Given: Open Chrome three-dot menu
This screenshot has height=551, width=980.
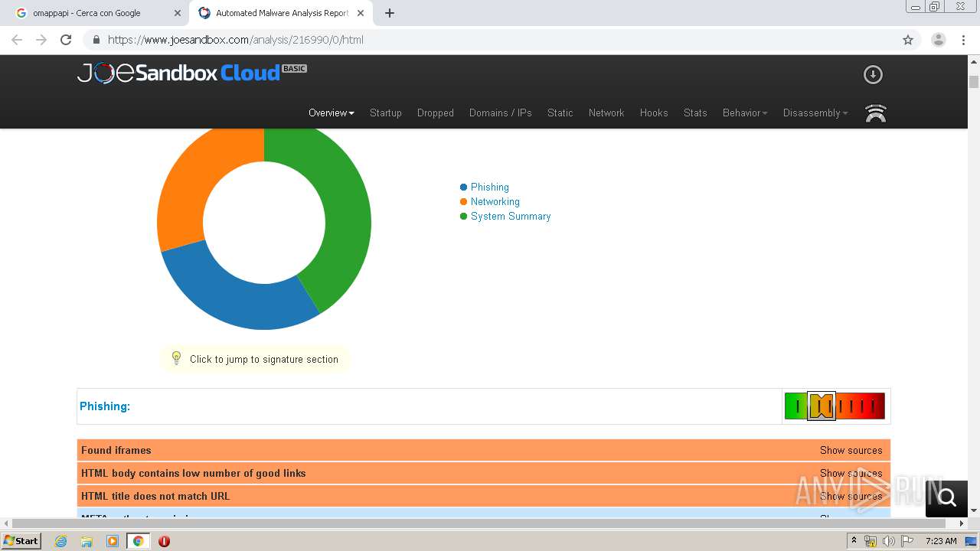Looking at the screenshot, I should 963,40.
